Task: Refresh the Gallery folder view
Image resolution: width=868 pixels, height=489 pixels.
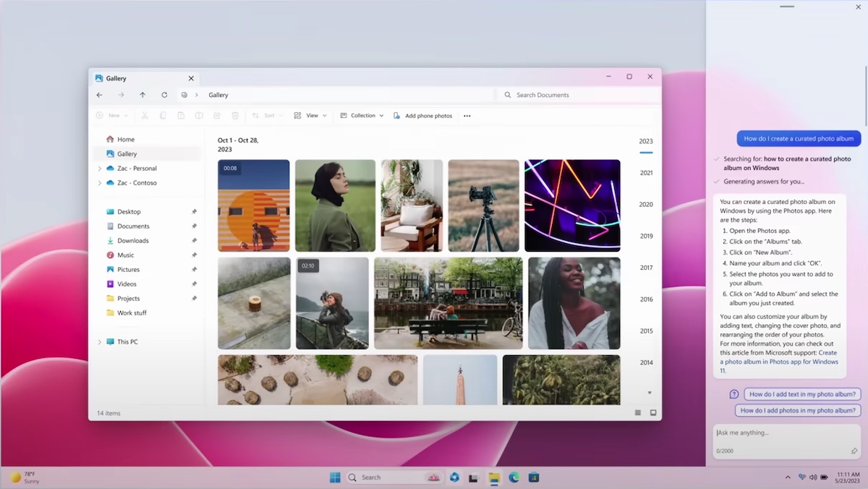Action: (164, 95)
